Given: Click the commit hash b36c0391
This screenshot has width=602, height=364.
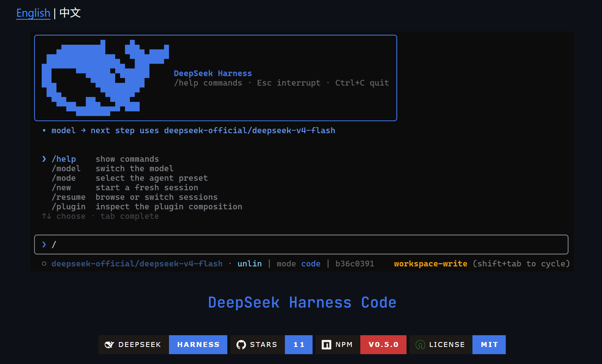Looking at the screenshot, I should point(355,264).
